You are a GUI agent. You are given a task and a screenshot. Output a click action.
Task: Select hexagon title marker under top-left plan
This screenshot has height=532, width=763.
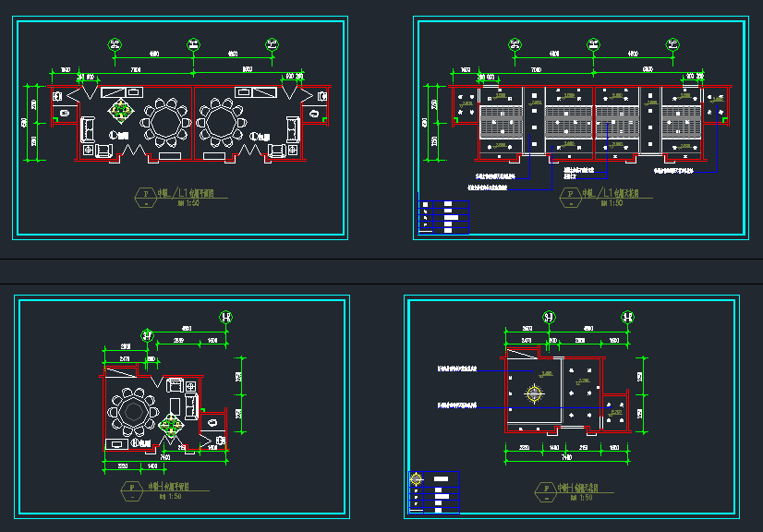(x=144, y=198)
